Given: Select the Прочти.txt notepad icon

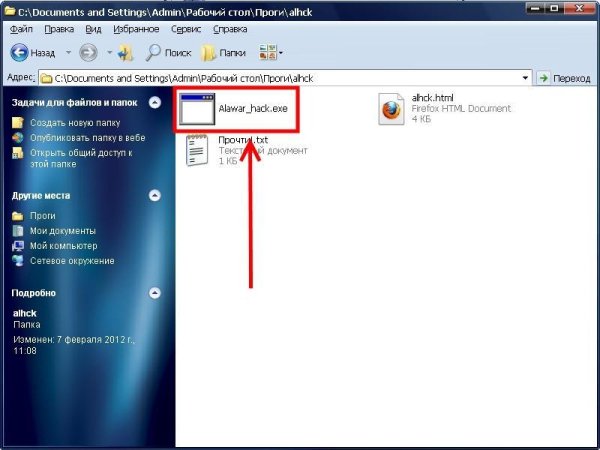Looking at the screenshot, I should click(x=197, y=150).
